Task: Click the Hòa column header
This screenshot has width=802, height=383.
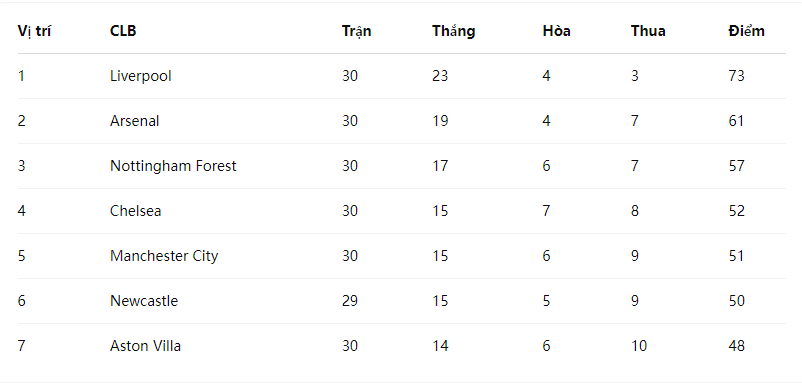Action: click(x=556, y=31)
